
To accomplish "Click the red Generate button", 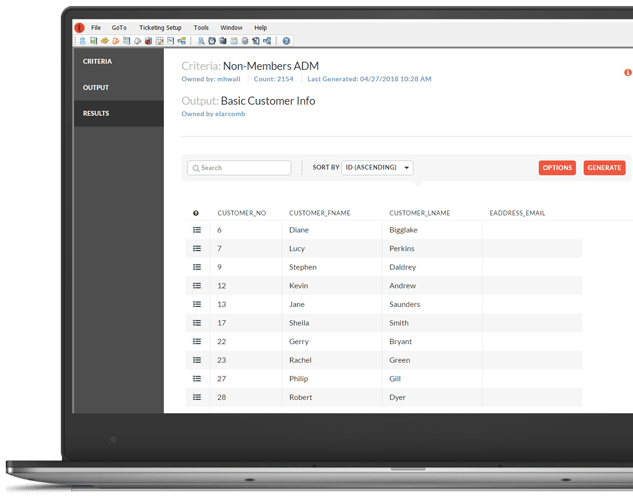I will [x=604, y=167].
